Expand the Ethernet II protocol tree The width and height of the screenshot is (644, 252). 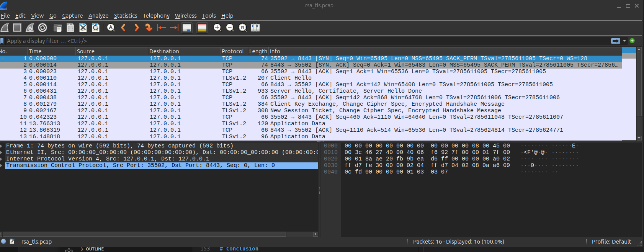click(2, 152)
